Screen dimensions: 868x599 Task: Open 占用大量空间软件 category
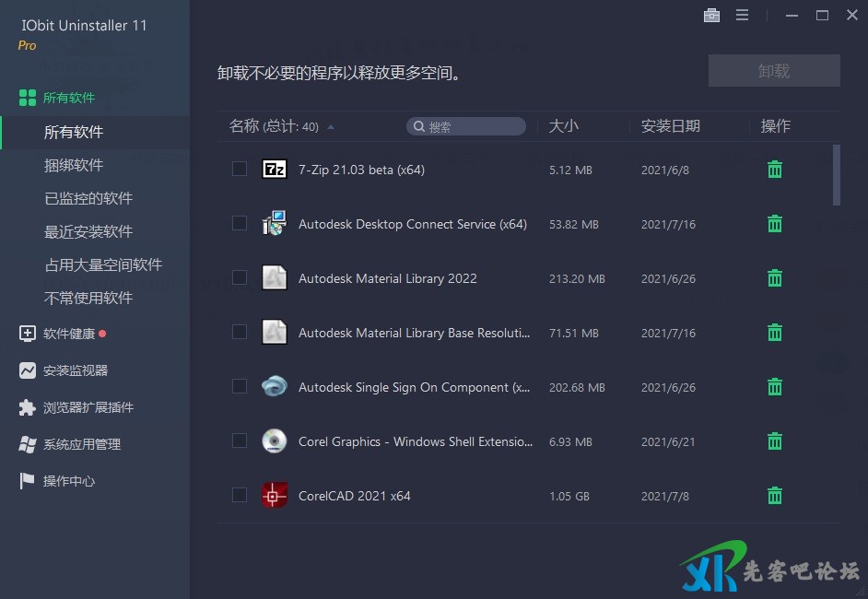coord(103,264)
